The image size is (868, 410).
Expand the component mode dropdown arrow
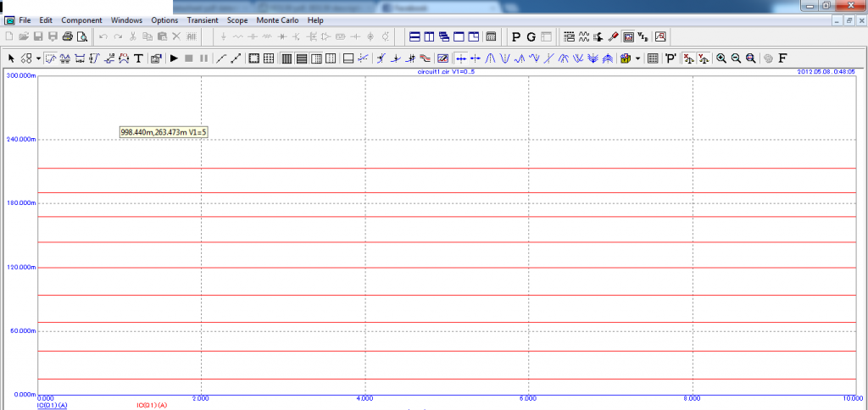pos(37,58)
